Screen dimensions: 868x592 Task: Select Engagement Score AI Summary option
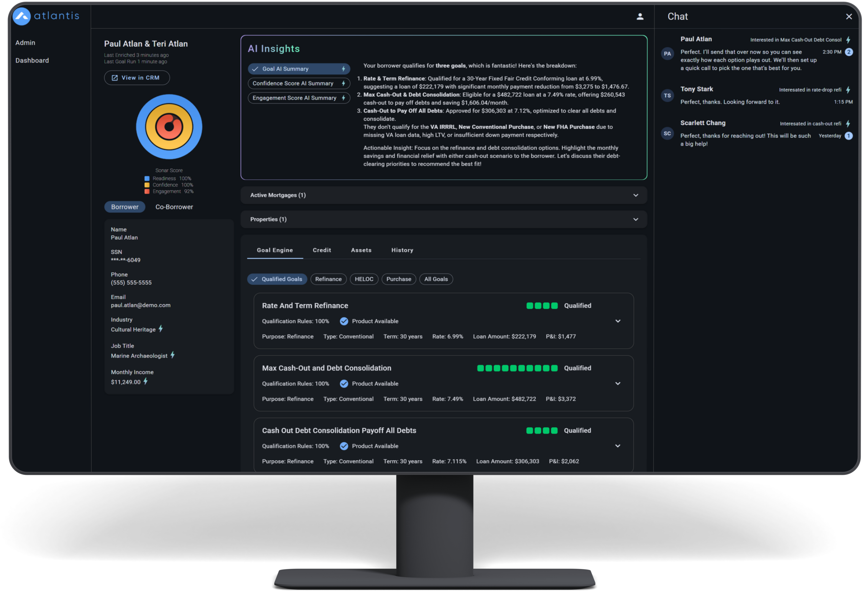pos(299,98)
